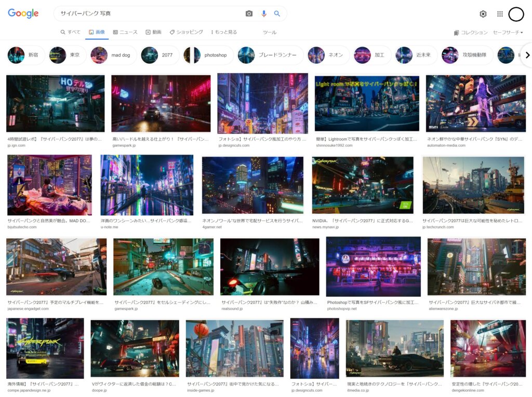
Task: Select the mad dog suggestion chip
Action: [x=113, y=55]
